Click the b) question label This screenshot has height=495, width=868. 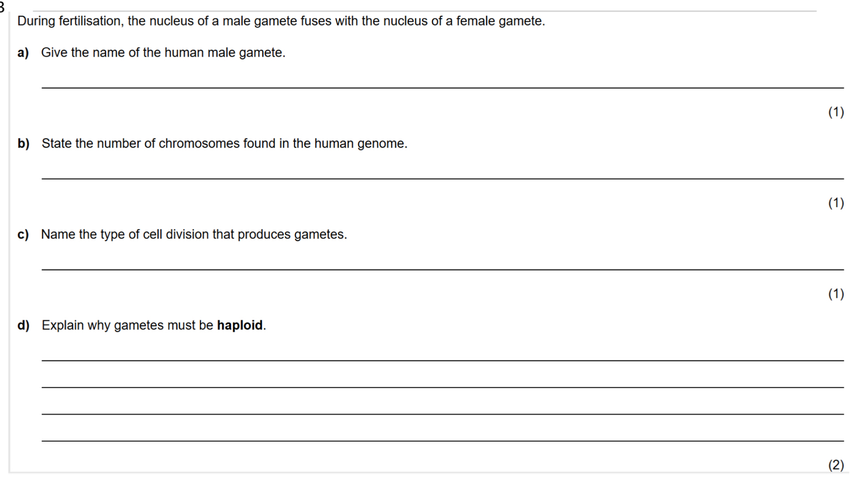pos(23,143)
